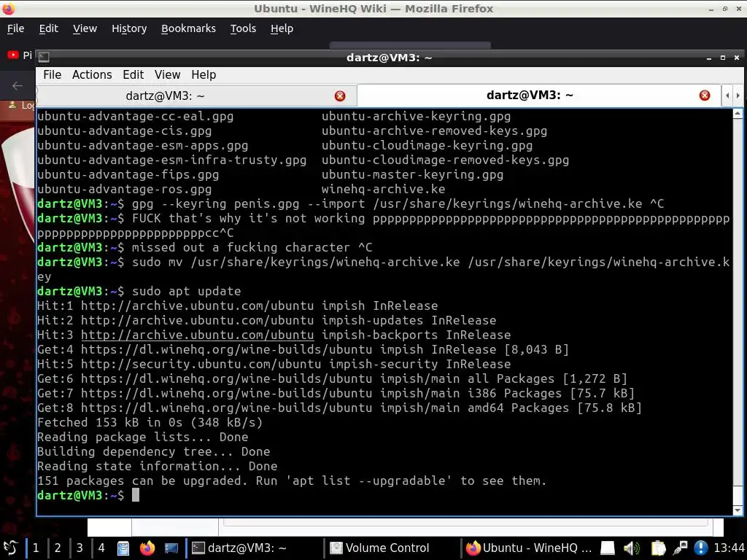Viewport: 747px width, 560px height.
Task: Click the 13:44 clock
Action: pos(729,548)
